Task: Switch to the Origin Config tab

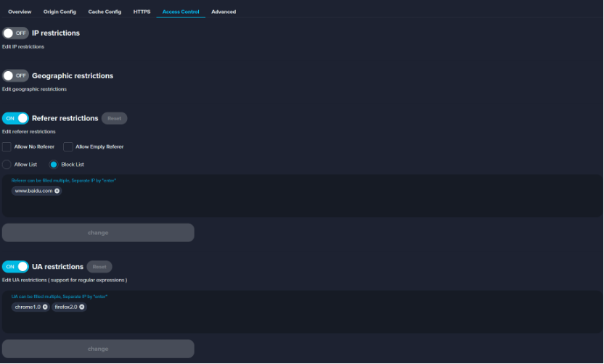Action: click(60, 12)
